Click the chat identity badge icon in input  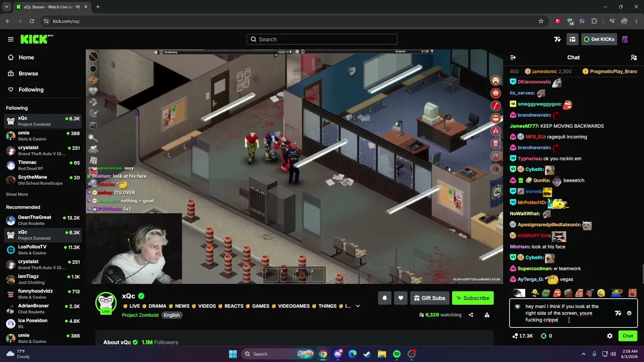tap(517, 306)
